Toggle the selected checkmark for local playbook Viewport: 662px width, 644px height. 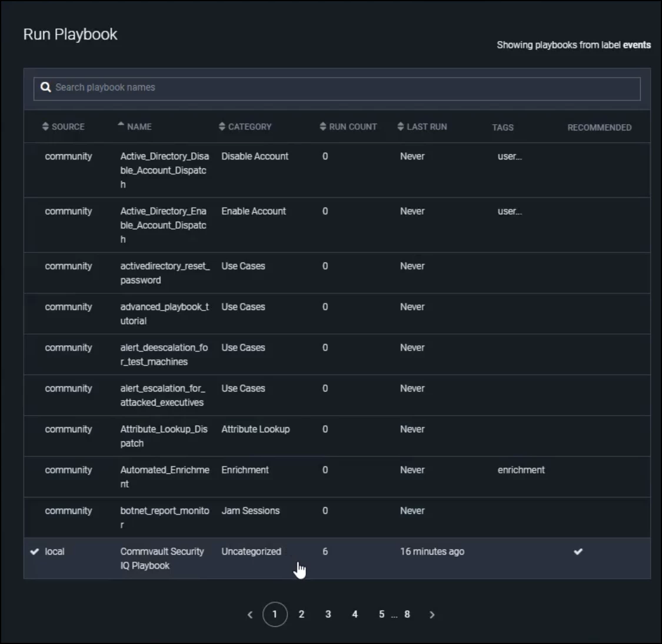(35, 552)
